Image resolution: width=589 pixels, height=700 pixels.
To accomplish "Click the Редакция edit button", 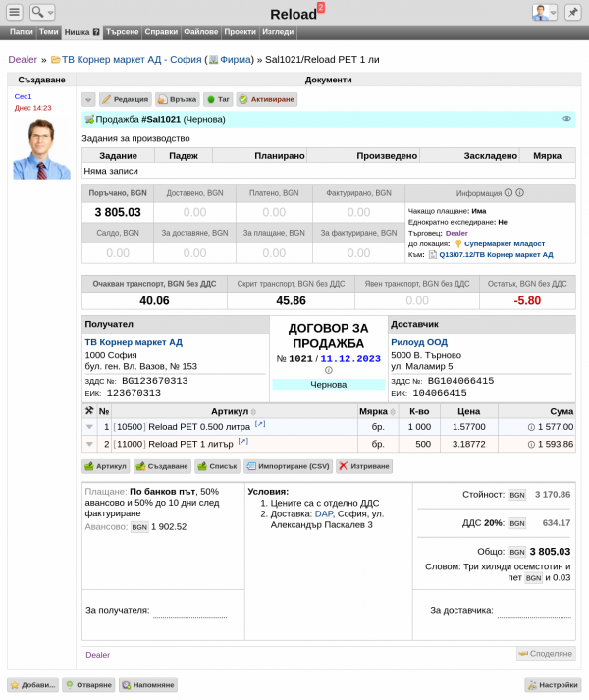I will 126,99.
